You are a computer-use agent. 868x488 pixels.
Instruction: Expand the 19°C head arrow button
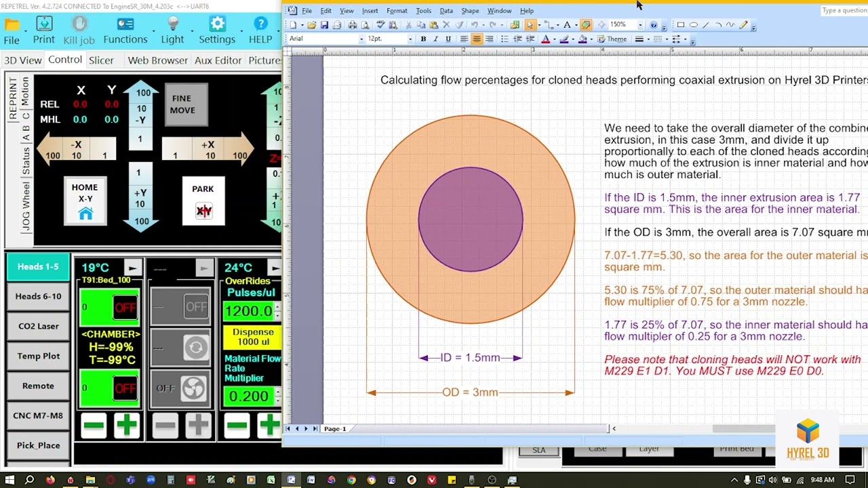(x=134, y=268)
